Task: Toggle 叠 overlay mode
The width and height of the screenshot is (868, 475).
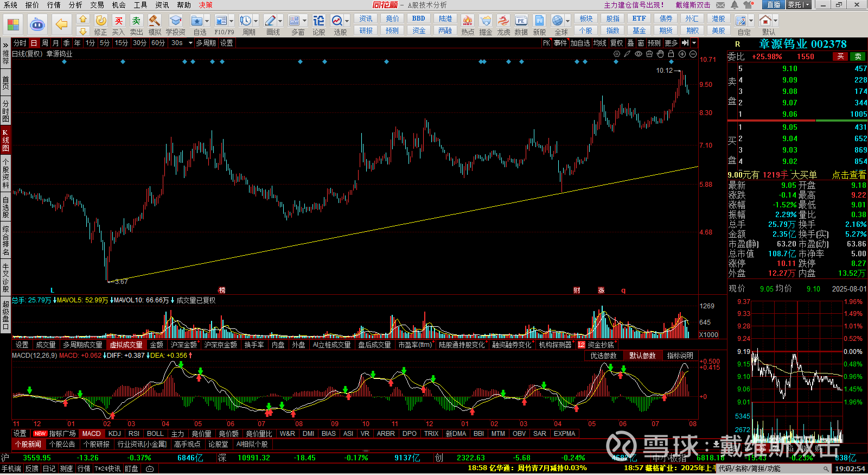Action: click(630, 43)
